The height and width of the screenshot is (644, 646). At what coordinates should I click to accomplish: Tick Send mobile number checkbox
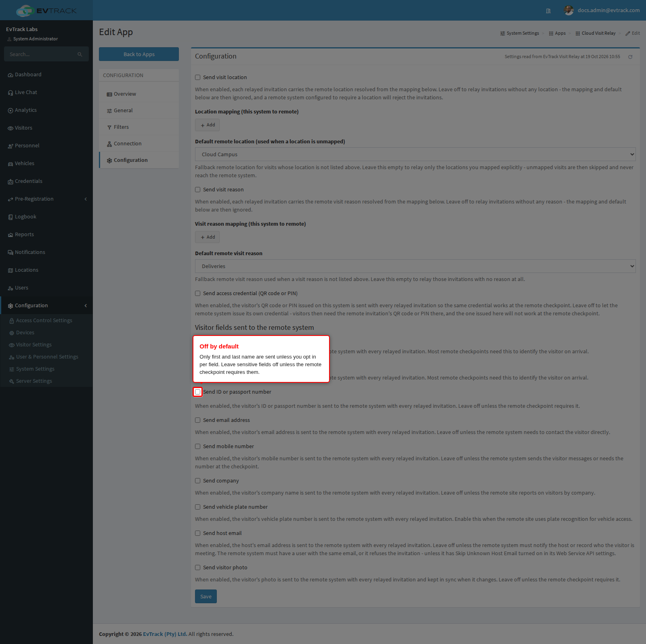point(198,447)
